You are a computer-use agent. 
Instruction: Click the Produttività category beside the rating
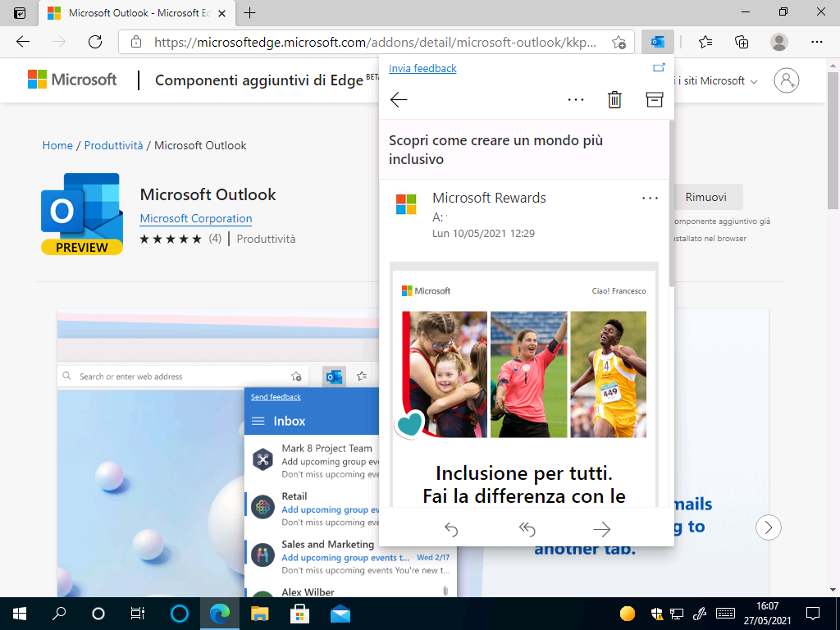click(266, 239)
